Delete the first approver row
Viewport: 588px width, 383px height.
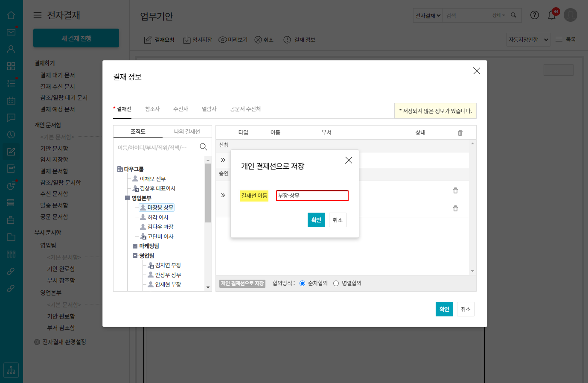click(455, 190)
